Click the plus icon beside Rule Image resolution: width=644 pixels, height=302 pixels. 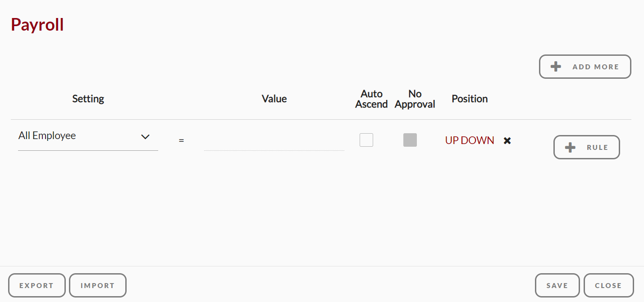coord(570,147)
